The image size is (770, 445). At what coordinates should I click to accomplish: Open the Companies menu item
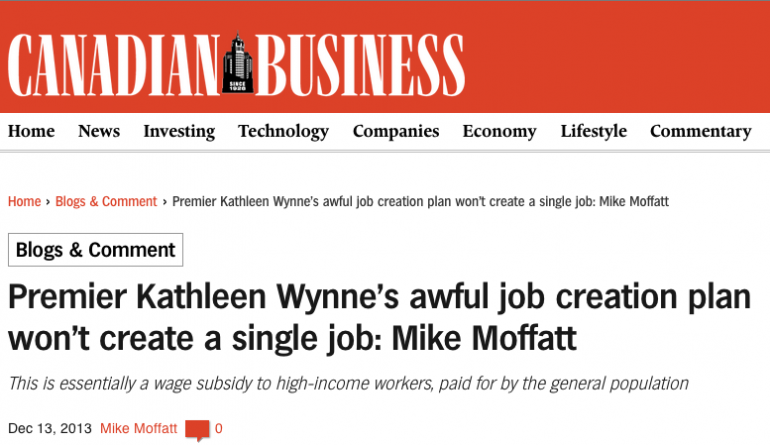[x=396, y=131]
